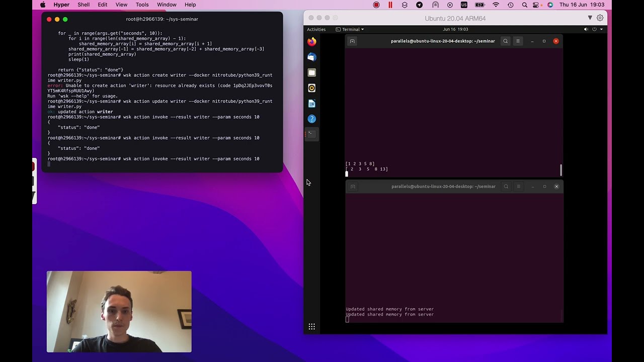Open the Parallels VM settings gear
The image size is (644, 362).
click(x=600, y=18)
